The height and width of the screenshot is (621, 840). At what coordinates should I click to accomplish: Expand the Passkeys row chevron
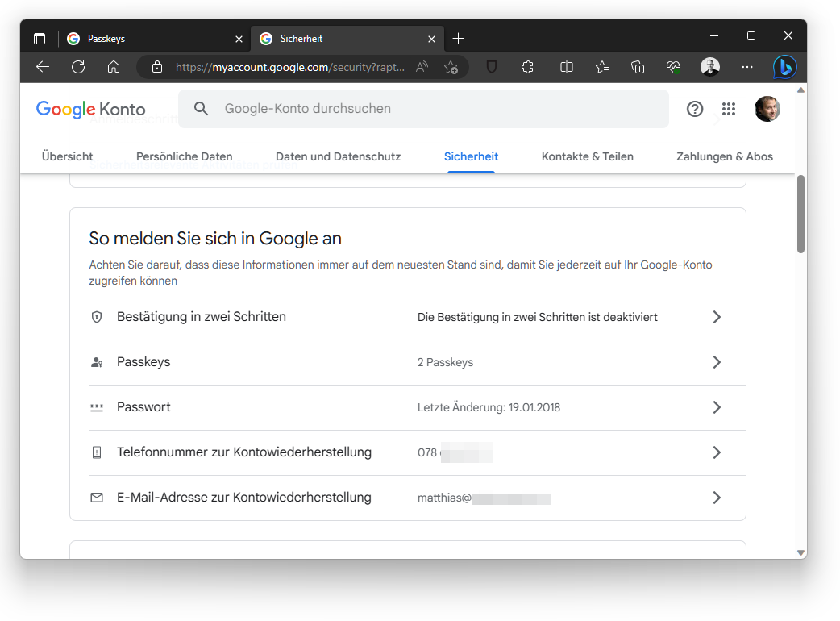(x=717, y=362)
